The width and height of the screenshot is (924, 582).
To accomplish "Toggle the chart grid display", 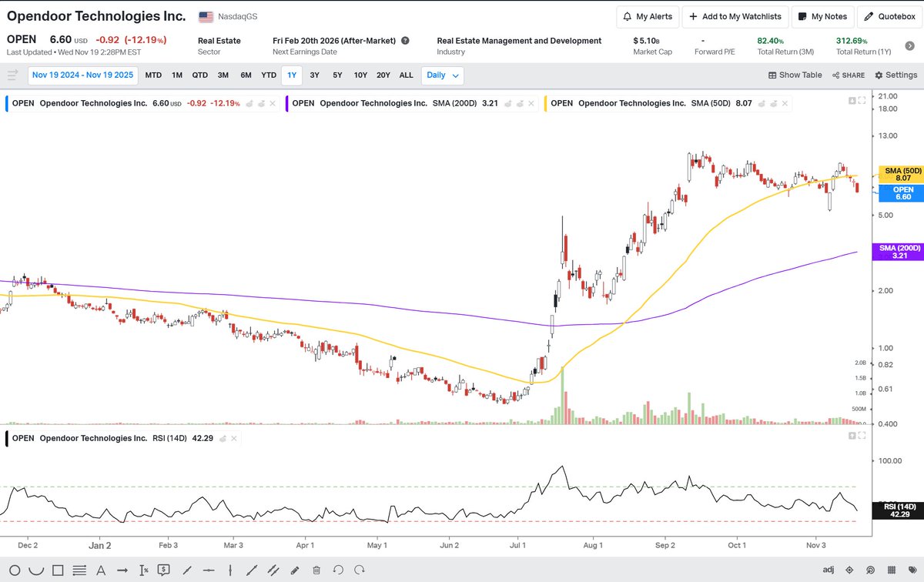I will click(892, 570).
